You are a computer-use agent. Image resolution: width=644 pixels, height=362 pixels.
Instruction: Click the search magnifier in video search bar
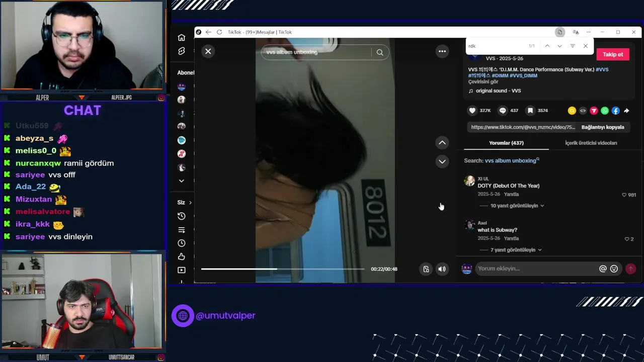[x=380, y=52]
